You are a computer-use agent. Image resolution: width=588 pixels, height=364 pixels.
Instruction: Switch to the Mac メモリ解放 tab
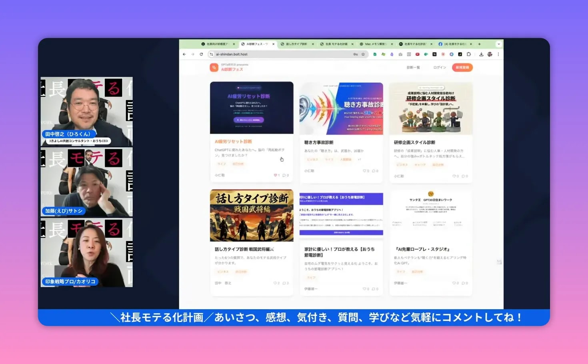coord(375,44)
